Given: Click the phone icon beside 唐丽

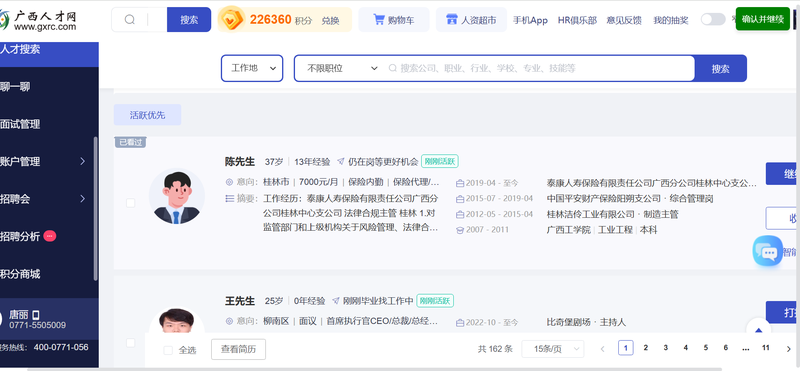Looking at the screenshot, I should coord(36,315).
